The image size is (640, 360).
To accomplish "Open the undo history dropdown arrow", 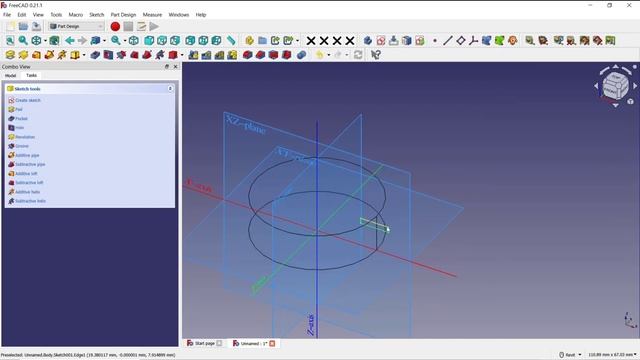I will [329, 55].
